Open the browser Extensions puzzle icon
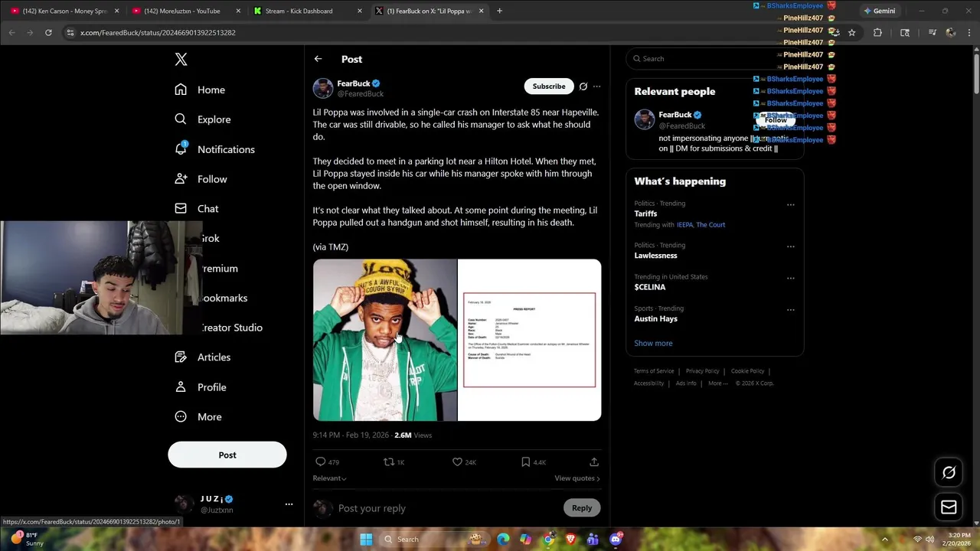980x551 pixels. 877,32
